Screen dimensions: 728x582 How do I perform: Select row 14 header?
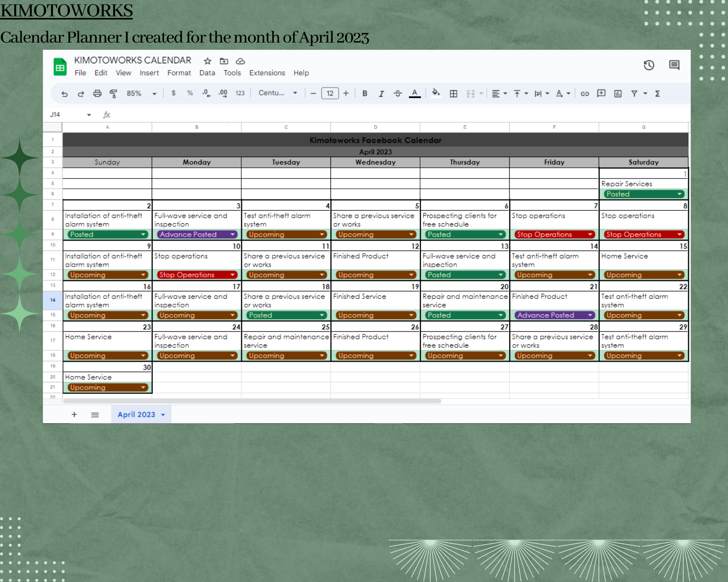click(53, 300)
